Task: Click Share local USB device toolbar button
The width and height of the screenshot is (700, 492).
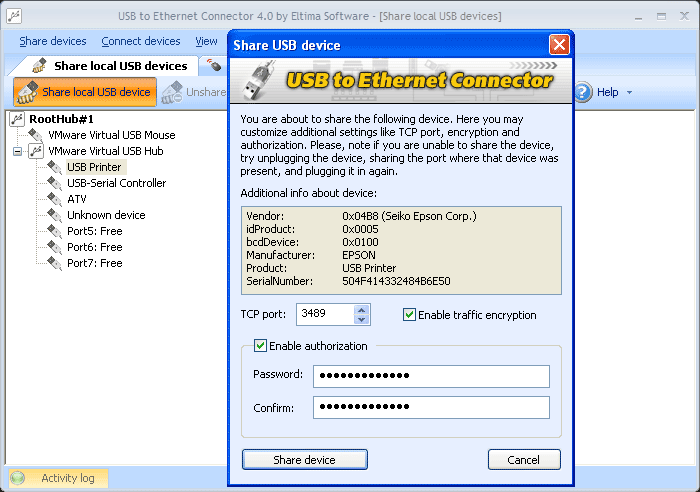Action: pos(85,92)
